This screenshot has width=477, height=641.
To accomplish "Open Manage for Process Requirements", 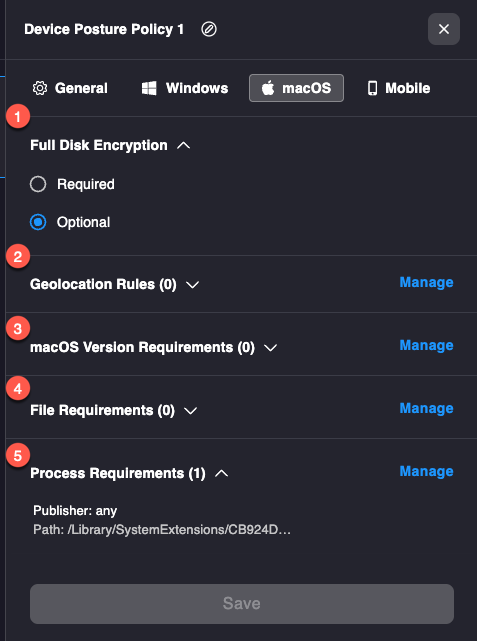I will (x=426, y=471).
